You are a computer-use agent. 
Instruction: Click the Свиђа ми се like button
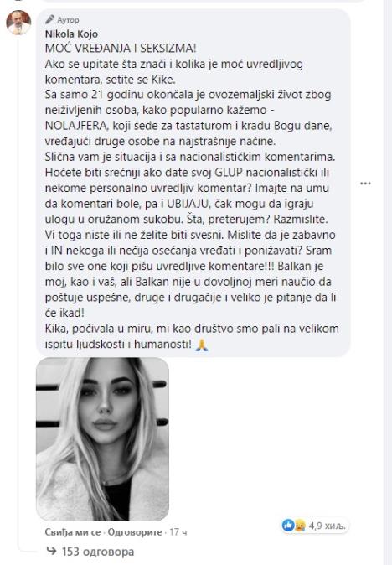coord(73,531)
